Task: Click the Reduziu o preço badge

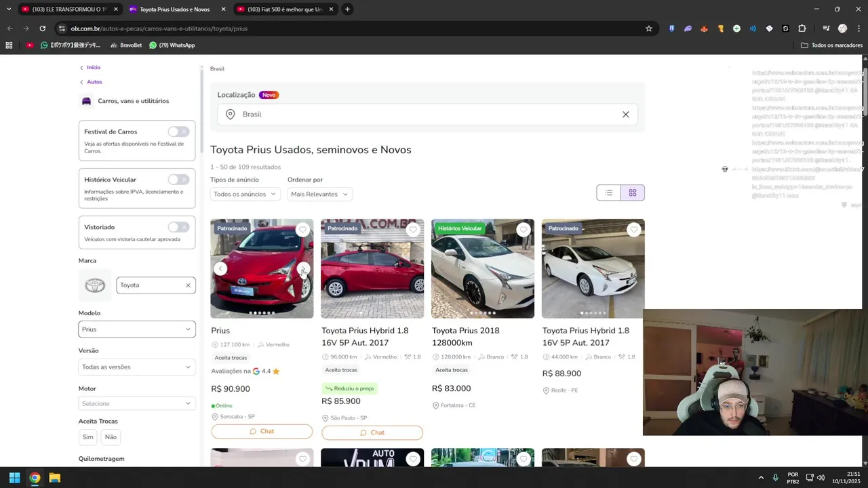Action: click(x=349, y=388)
